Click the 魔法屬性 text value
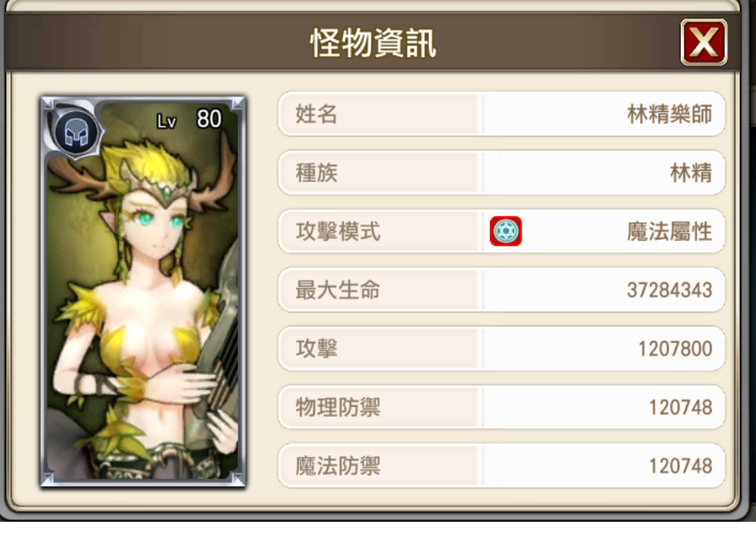 (x=669, y=231)
